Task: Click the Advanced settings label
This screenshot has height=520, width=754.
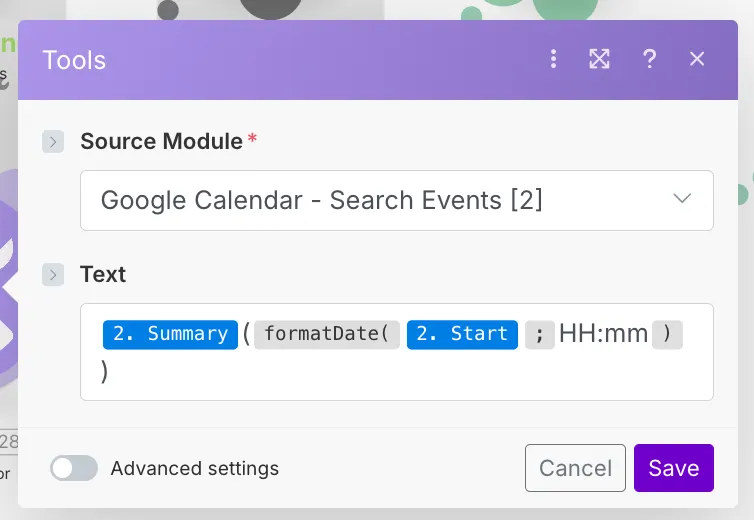Action: coord(195,468)
